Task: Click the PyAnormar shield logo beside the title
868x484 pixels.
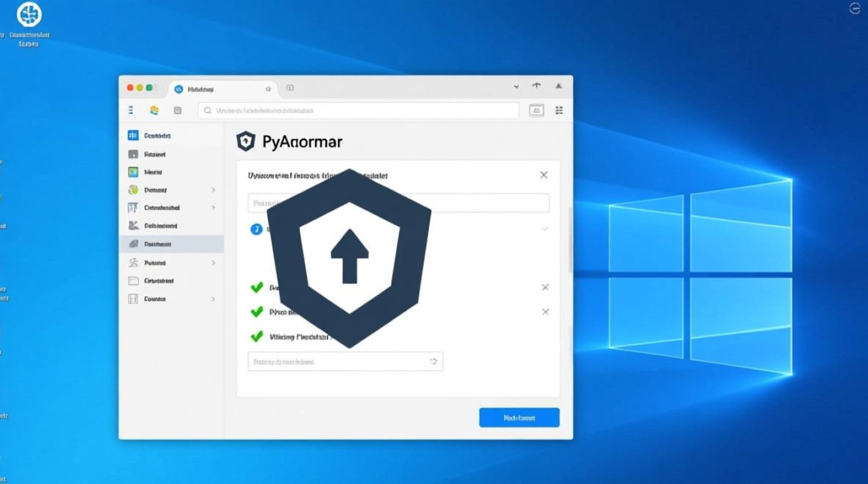Action: click(246, 141)
